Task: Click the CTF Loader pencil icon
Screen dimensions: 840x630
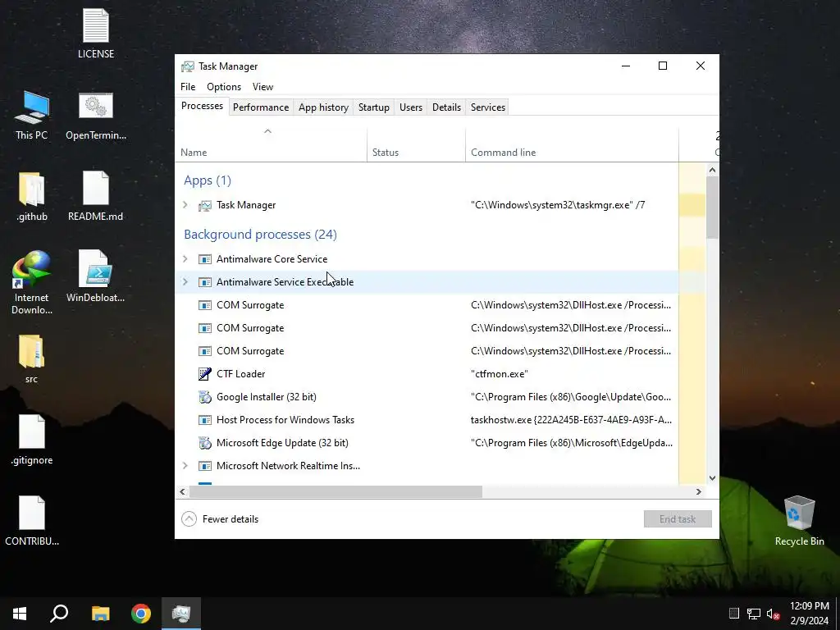Action: 204,374
